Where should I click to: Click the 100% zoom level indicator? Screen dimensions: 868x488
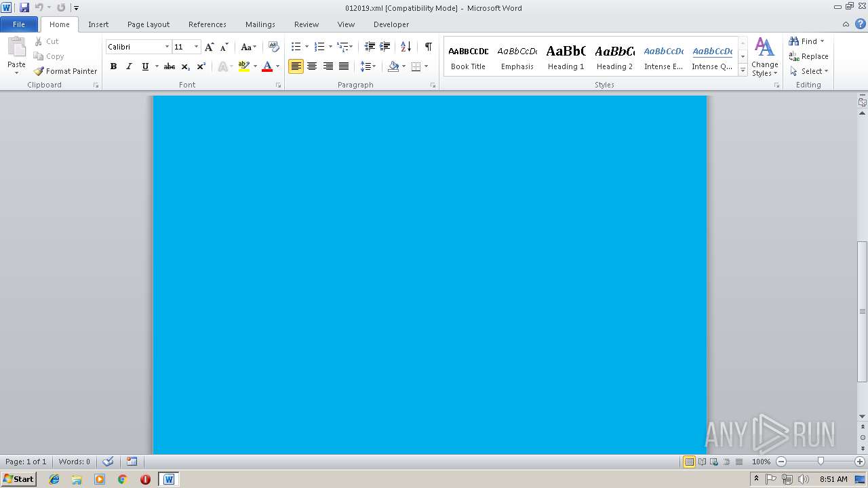(761, 462)
